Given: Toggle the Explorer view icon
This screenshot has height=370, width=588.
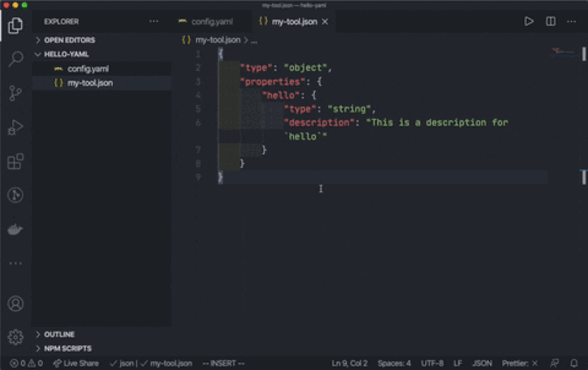Looking at the screenshot, I should (x=15, y=25).
